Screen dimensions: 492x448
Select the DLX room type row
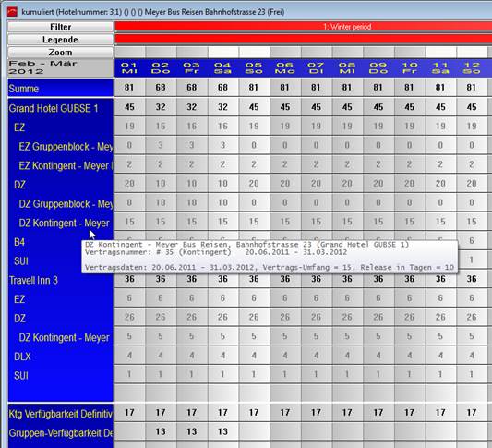pos(61,357)
